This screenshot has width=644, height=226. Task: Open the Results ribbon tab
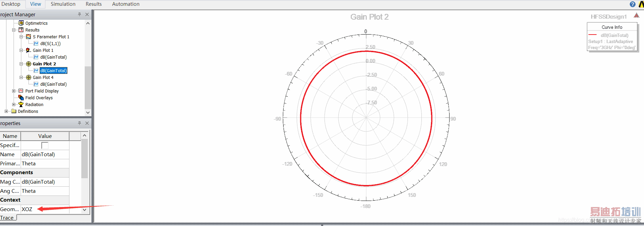click(x=94, y=4)
